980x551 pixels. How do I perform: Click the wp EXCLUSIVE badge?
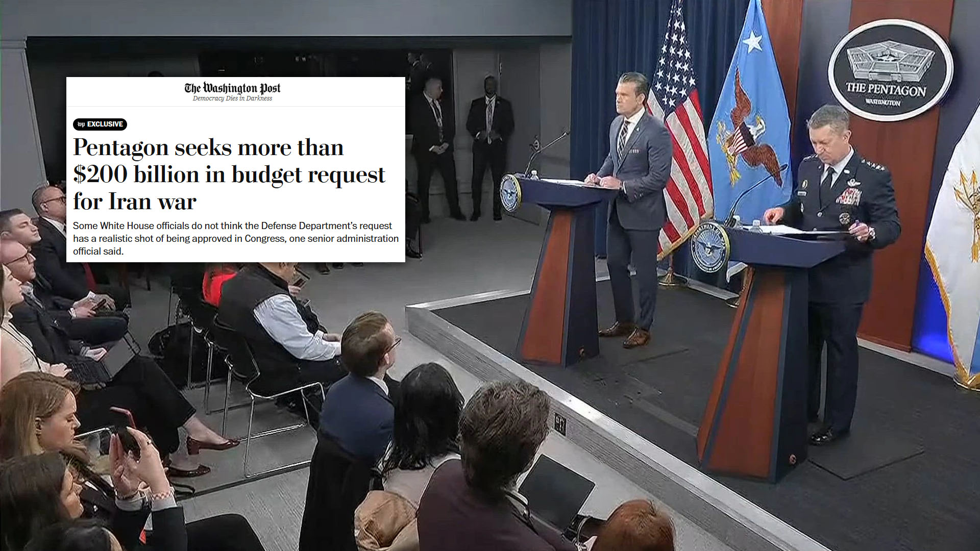pos(100,124)
